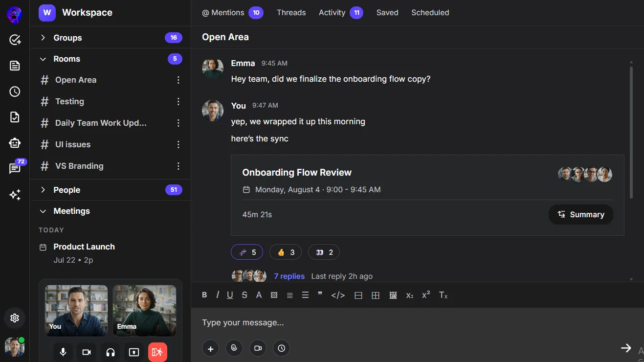The image size is (644, 362).
Task: Toggle strikethrough formatting
Action: click(x=244, y=295)
